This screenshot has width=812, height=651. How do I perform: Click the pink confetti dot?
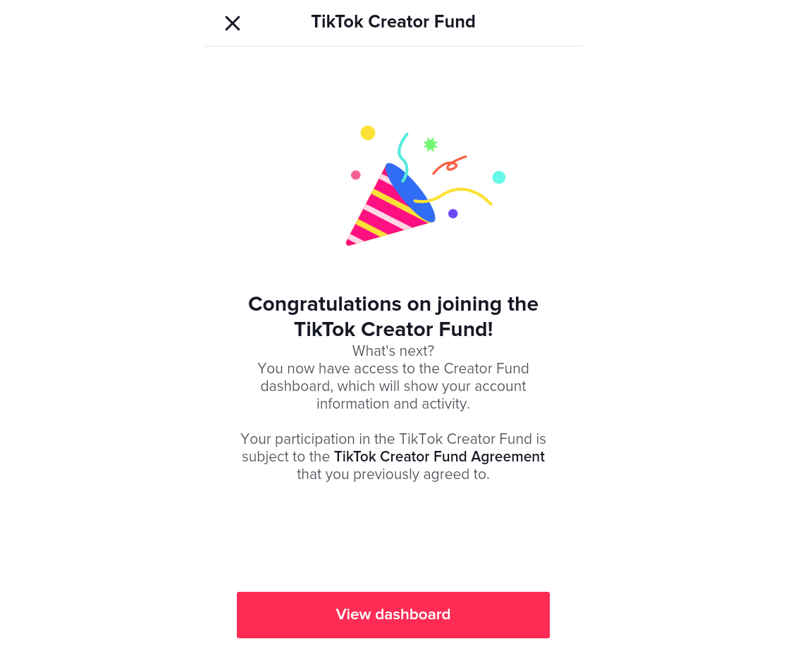pos(355,175)
